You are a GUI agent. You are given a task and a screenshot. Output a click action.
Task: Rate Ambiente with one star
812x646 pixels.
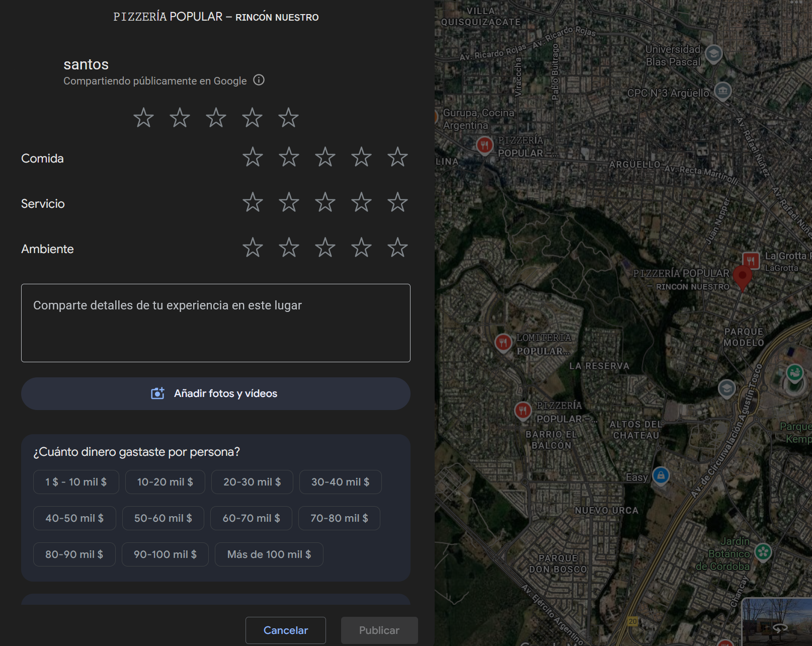pyautogui.click(x=253, y=248)
